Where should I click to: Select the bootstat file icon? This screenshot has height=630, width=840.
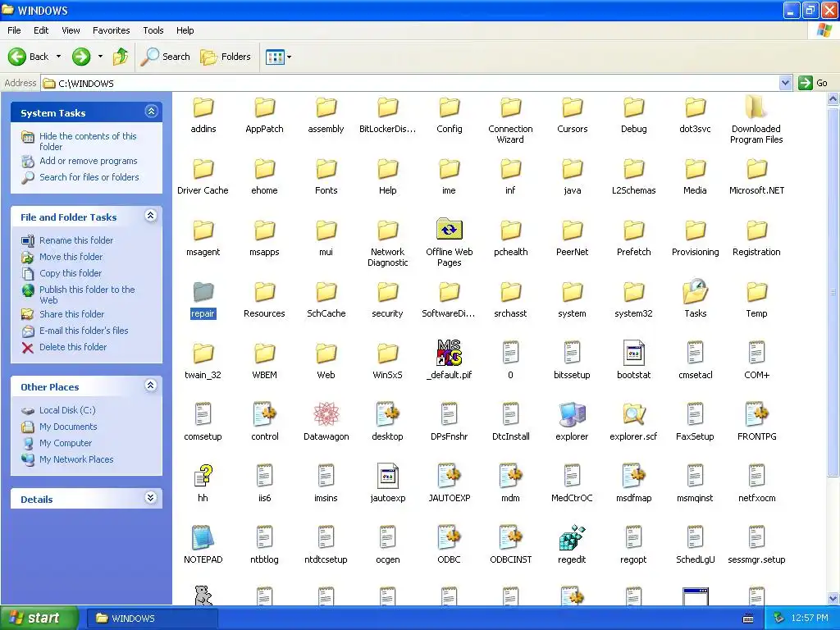tap(633, 353)
